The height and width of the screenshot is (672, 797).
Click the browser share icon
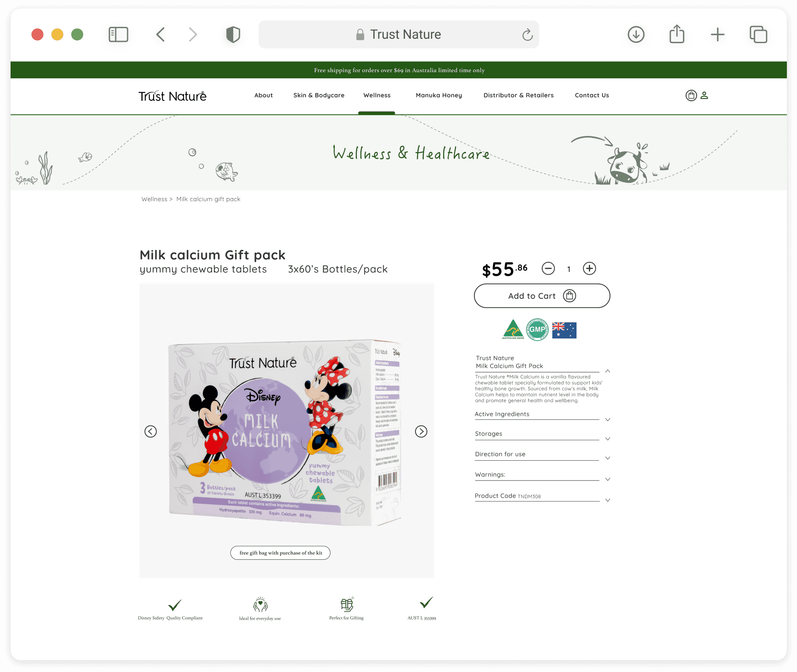pos(677,34)
